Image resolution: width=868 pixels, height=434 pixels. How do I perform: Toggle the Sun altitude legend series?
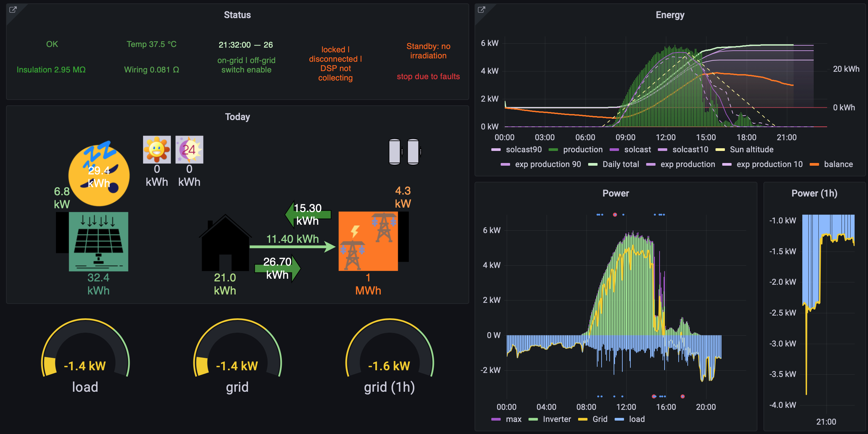click(x=751, y=149)
